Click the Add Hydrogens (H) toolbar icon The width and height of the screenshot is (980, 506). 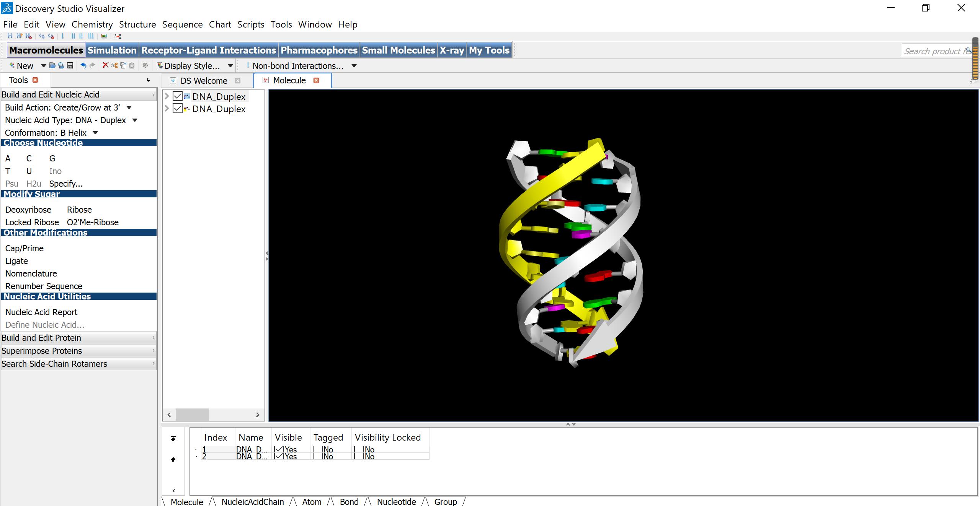(10, 36)
